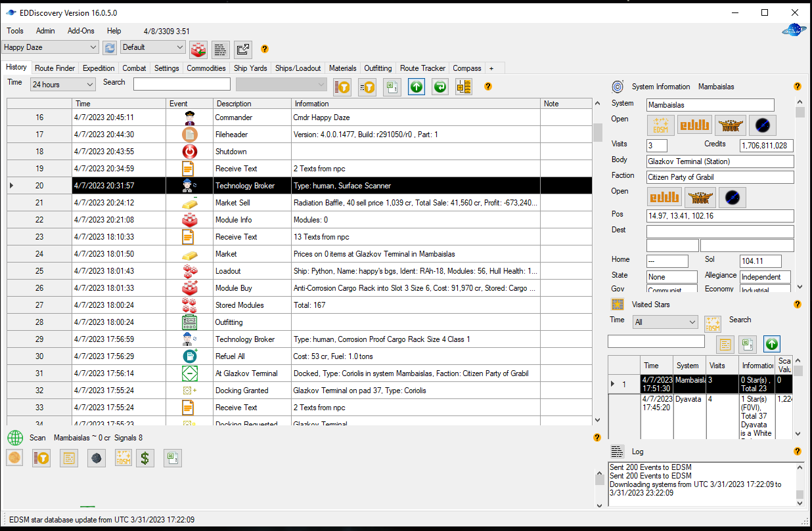The image size is (812, 531).
Task: Open the 24 hours time dropdown
Action: click(x=62, y=84)
